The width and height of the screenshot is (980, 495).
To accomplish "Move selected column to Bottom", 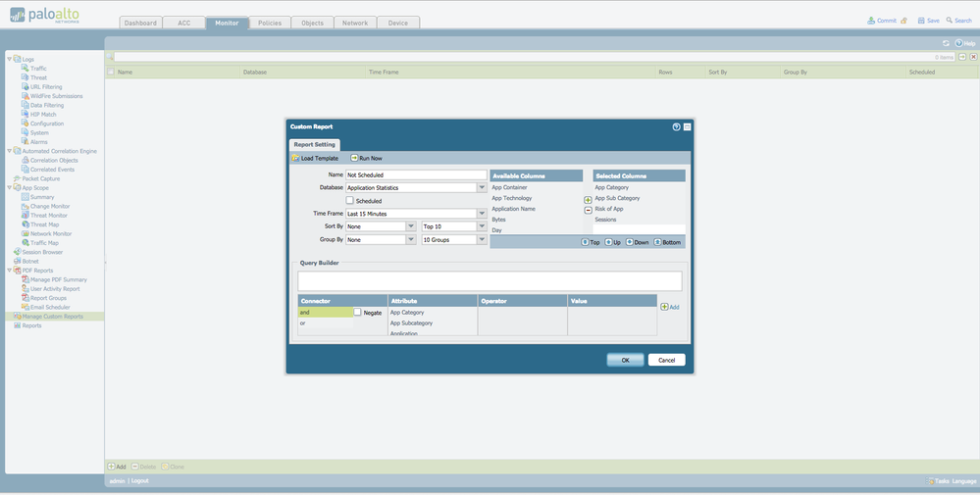I will [667, 242].
